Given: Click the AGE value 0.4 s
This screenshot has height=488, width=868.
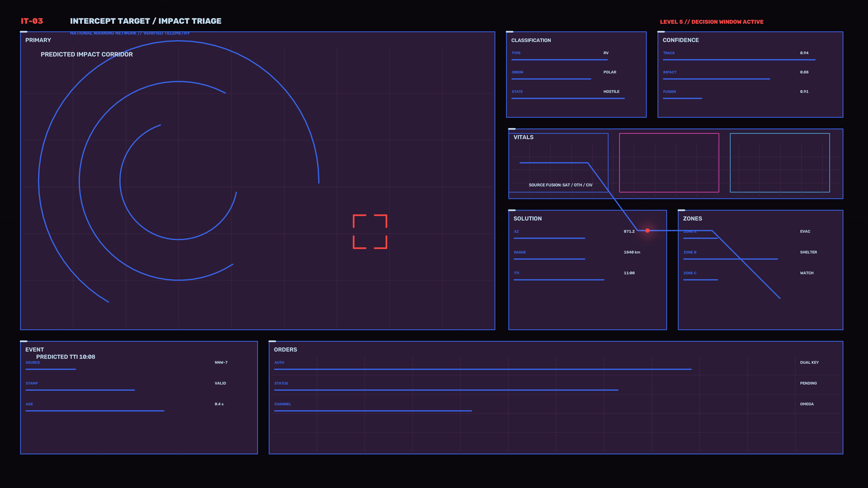Looking at the screenshot, I should pyautogui.click(x=219, y=404).
